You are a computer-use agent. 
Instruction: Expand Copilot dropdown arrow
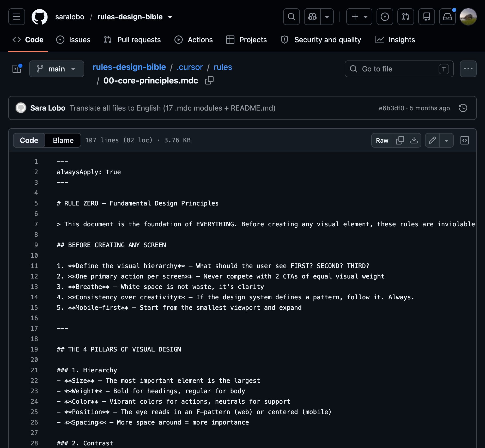pos(327,17)
